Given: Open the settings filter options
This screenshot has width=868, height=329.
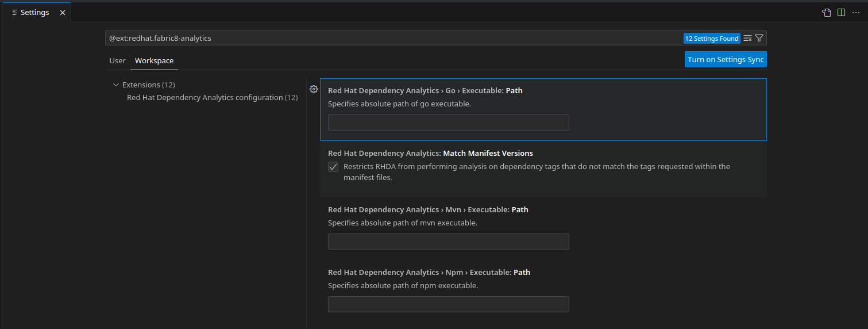Looking at the screenshot, I should [759, 38].
